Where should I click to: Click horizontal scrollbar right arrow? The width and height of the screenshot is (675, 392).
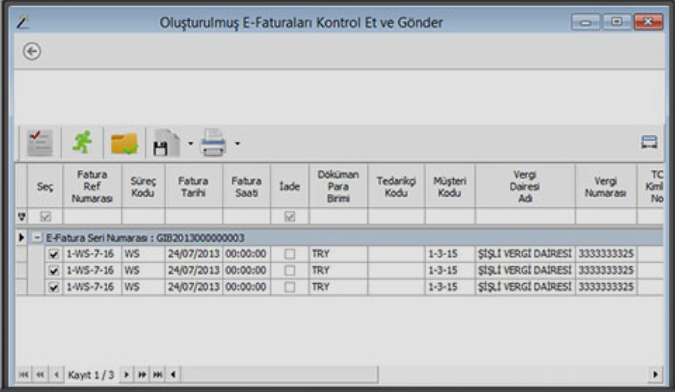click(x=655, y=374)
